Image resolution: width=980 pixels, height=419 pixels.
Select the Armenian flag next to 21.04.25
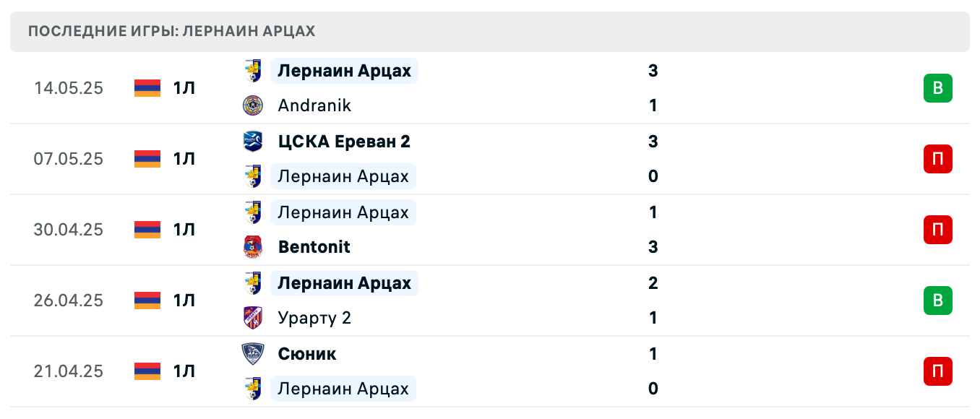tap(147, 371)
